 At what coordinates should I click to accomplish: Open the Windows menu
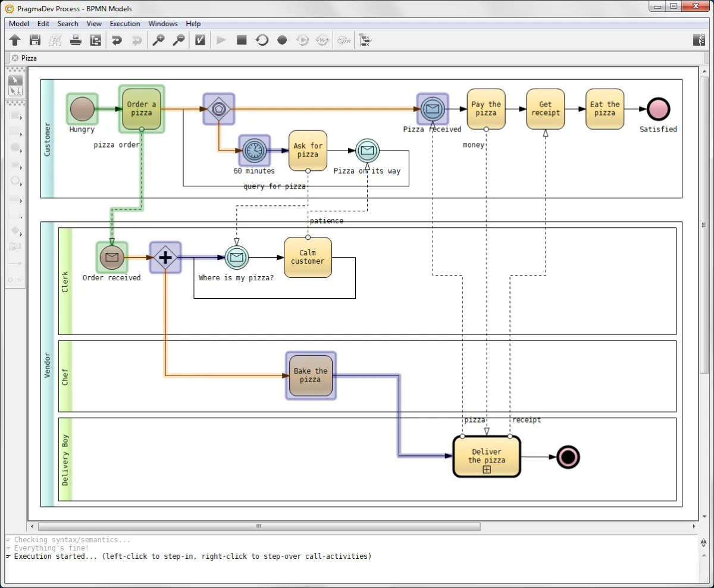point(163,24)
